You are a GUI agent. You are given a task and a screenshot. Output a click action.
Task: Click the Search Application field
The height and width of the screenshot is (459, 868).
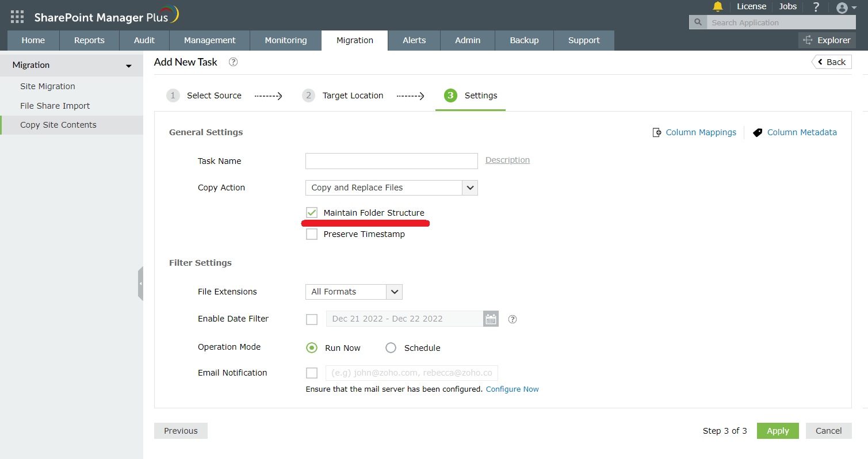(781, 22)
